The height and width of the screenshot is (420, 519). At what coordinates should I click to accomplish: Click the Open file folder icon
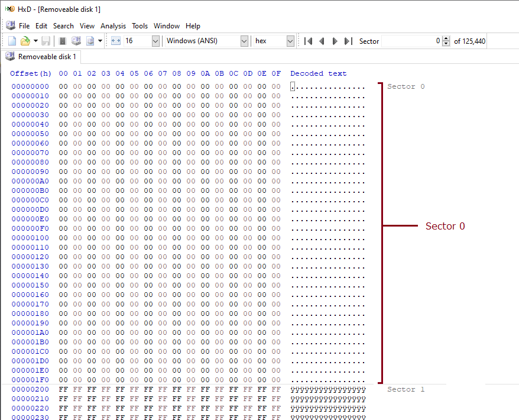(x=25, y=41)
